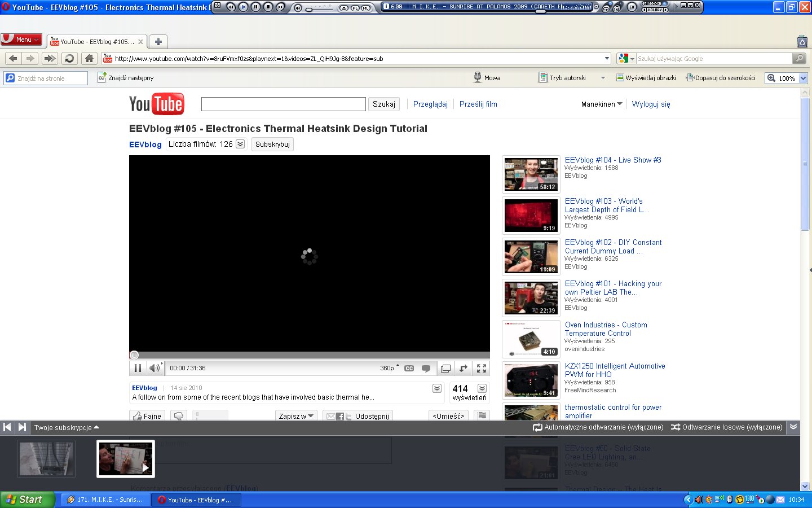The height and width of the screenshot is (508, 812).
Task: Click the YouTube search input box
Action: pos(284,104)
